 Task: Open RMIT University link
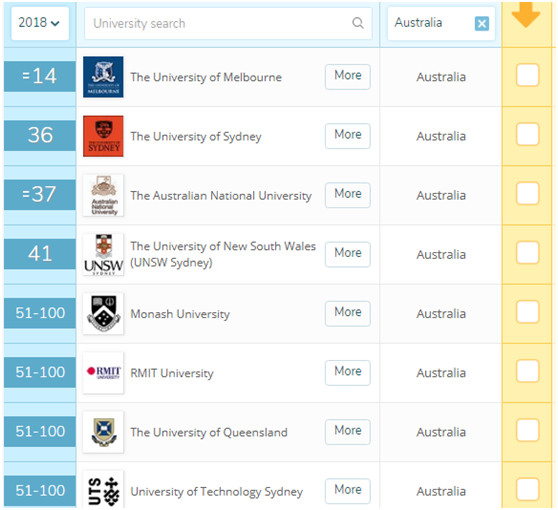172,373
